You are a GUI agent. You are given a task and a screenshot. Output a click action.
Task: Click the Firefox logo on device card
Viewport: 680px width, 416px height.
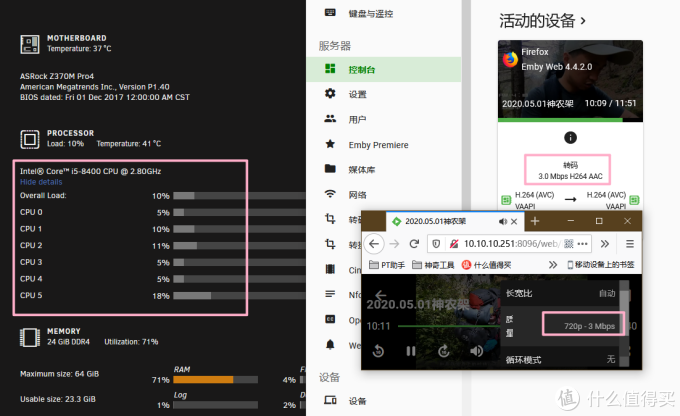pyautogui.click(x=510, y=59)
